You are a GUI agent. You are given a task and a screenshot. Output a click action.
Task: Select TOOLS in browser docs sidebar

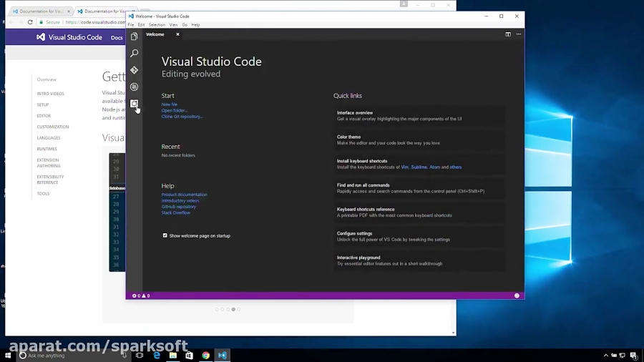[x=43, y=194]
